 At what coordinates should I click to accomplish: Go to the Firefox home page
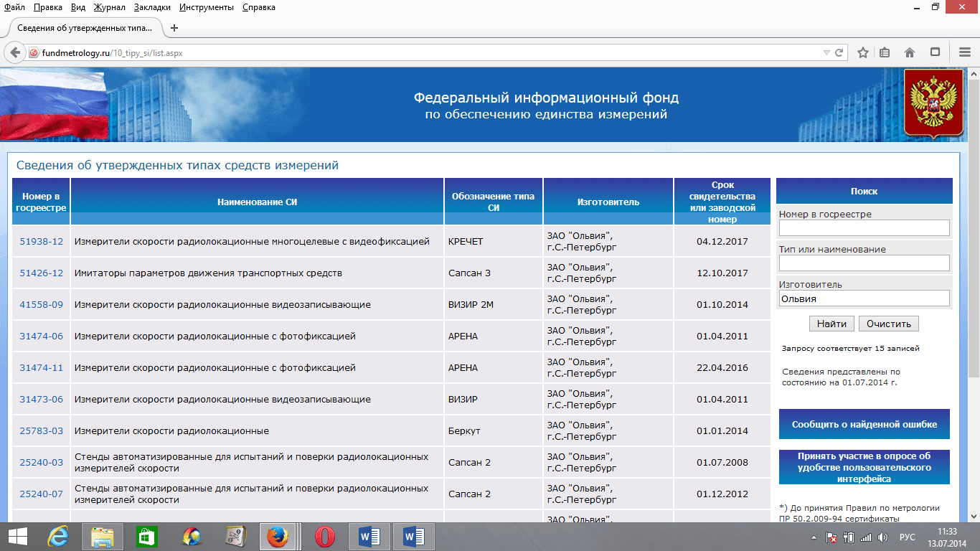pyautogui.click(x=910, y=52)
